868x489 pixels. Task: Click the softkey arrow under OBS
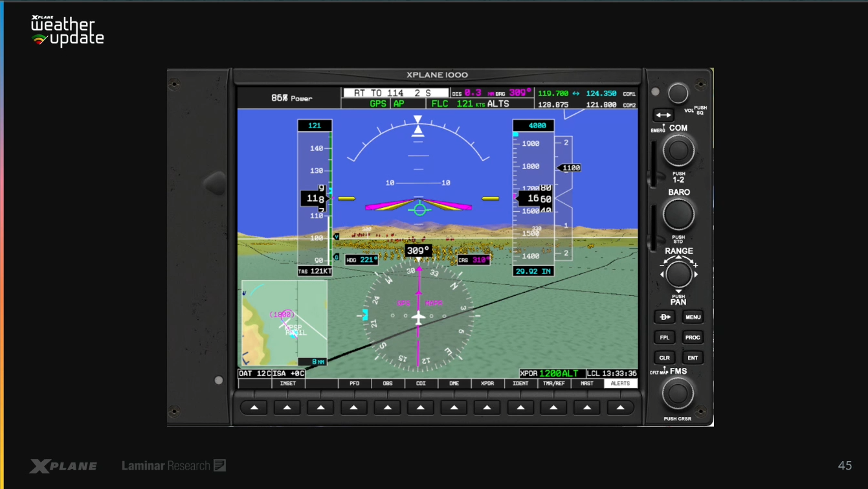pyautogui.click(x=388, y=407)
